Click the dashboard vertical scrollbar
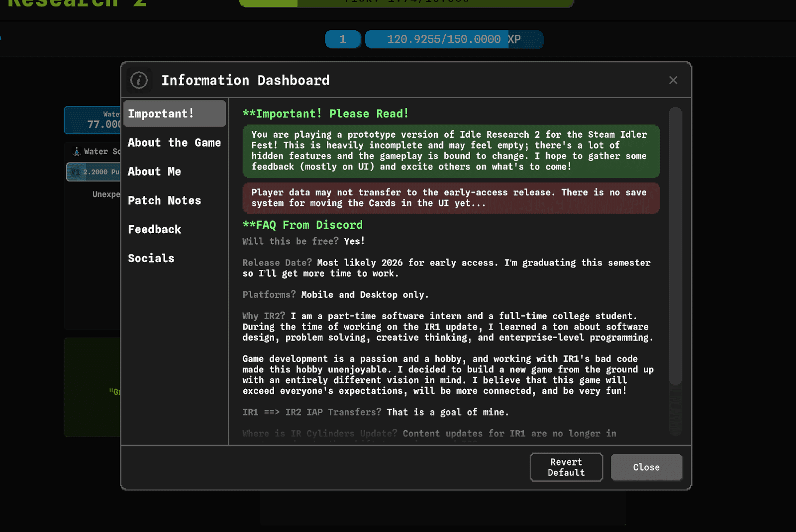The height and width of the screenshot is (532, 796). (x=675, y=246)
